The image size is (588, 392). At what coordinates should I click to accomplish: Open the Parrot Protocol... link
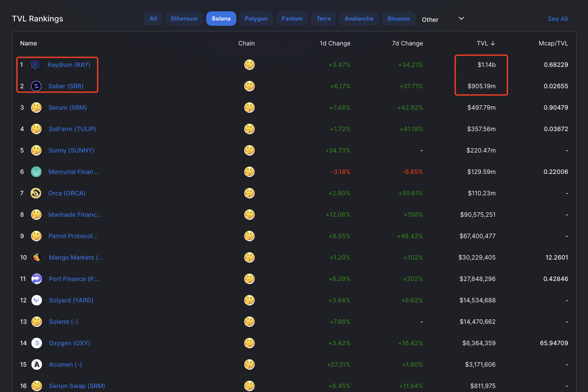point(73,236)
